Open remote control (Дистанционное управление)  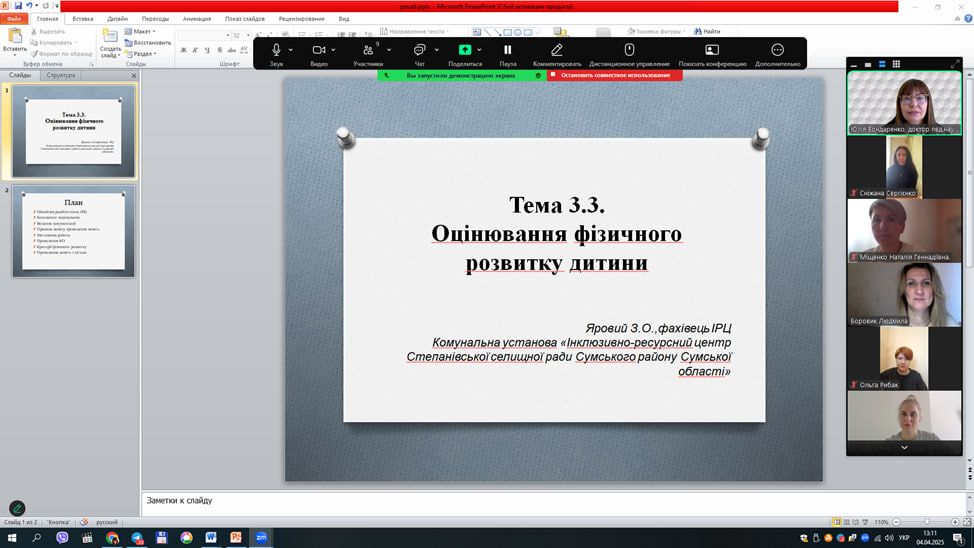[629, 50]
